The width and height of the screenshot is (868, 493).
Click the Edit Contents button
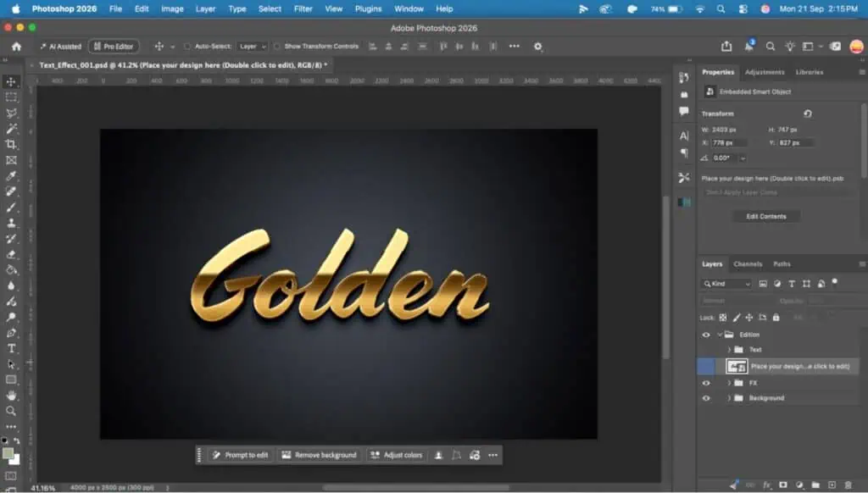[x=766, y=216]
